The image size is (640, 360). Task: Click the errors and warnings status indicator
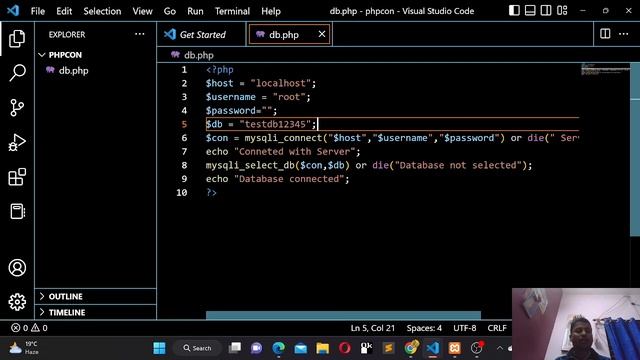pyautogui.click(x=29, y=328)
